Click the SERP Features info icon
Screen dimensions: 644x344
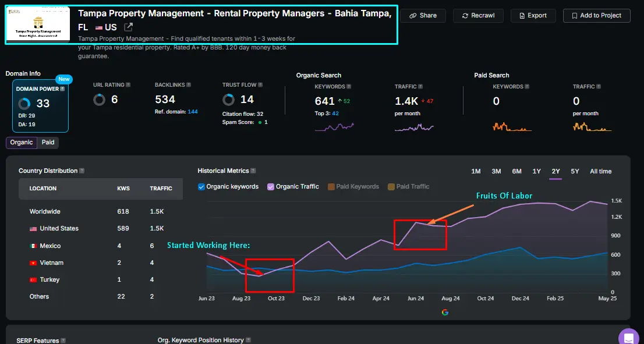coord(63,341)
